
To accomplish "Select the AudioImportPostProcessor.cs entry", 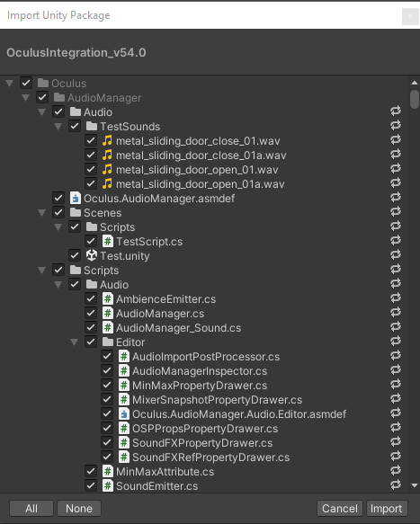I will (x=206, y=357).
